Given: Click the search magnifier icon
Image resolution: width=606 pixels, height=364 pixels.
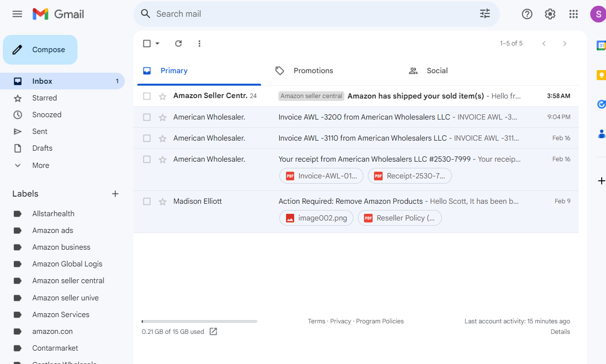Looking at the screenshot, I should pyautogui.click(x=146, y=14).
